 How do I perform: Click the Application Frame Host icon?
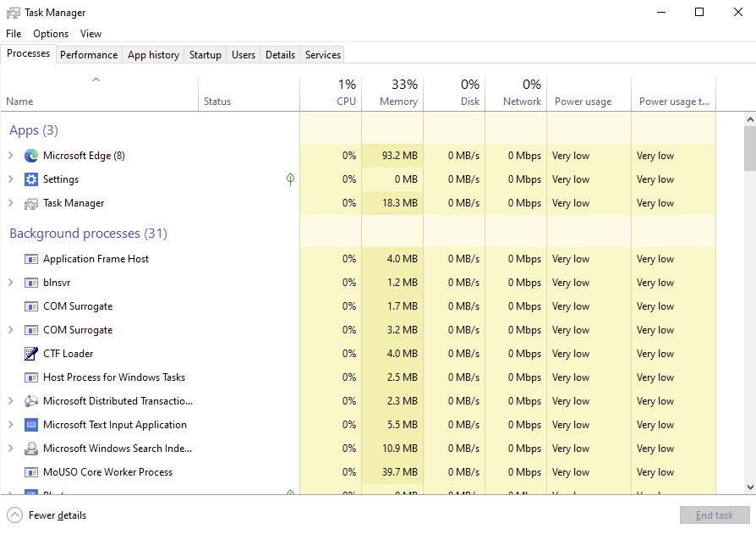pyautogui.click(x=30, y=259)
